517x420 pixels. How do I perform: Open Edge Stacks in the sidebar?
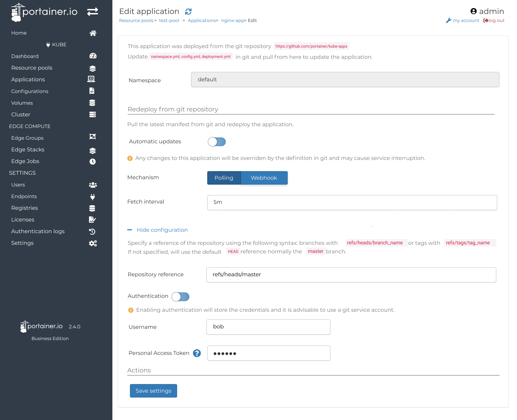(x=28, y=150)
